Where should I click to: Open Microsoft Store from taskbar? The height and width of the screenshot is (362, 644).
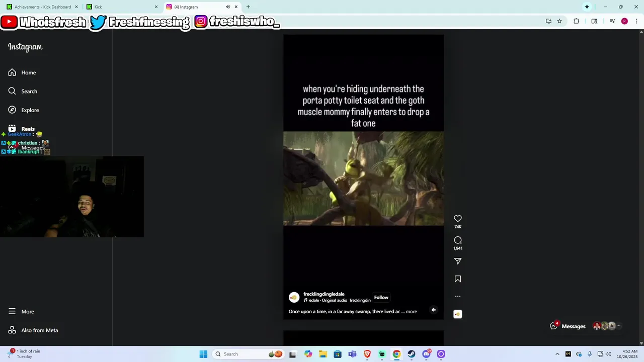point(338,354)
